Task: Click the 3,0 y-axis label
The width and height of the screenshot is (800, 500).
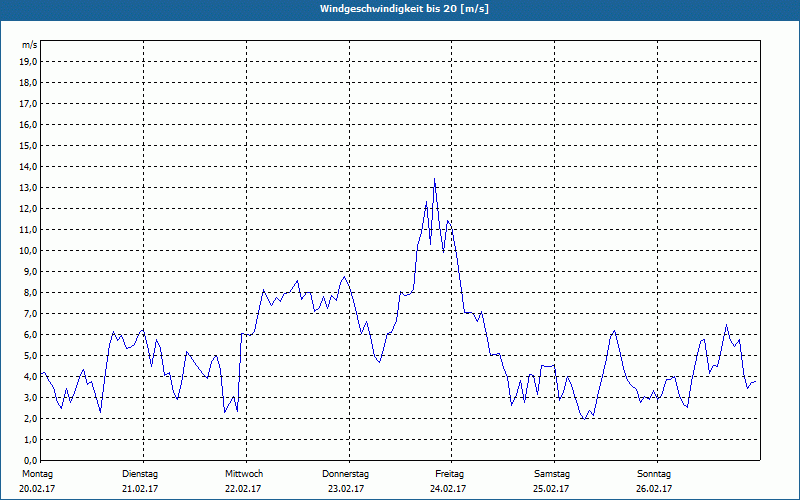Action: [x=30, y=397]
